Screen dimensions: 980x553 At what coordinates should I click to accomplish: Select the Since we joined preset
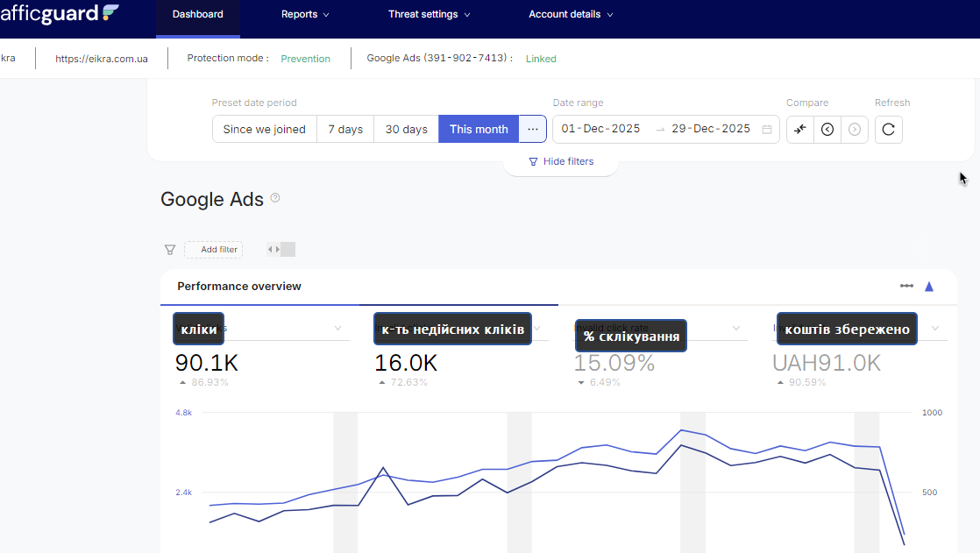point(265,130)
